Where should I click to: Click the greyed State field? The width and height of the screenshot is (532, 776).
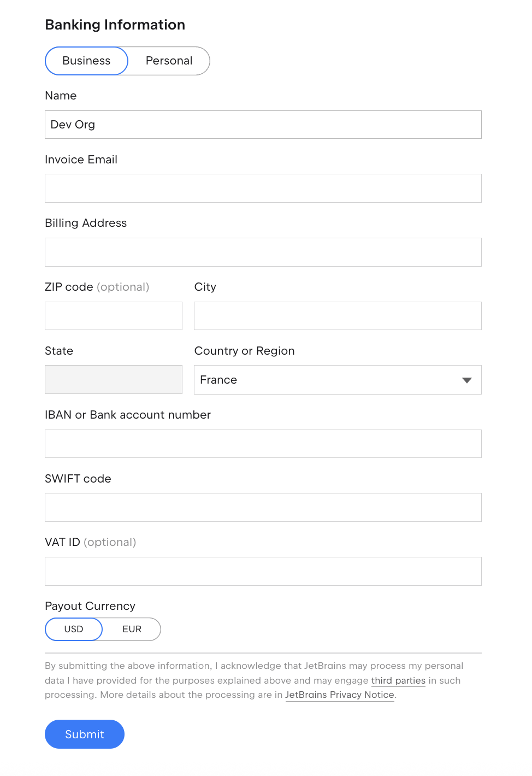click(114, 380)
